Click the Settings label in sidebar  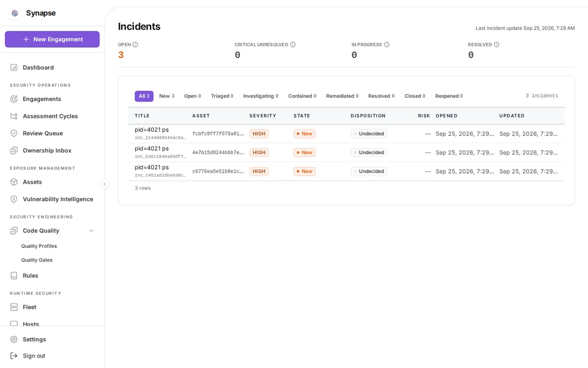point(34,339)
